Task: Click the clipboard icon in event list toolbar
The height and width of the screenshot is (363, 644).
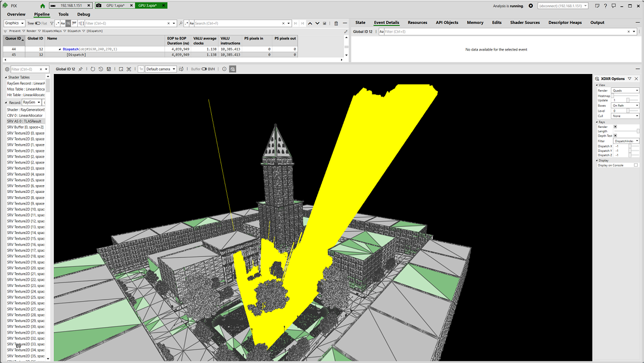Action: click(336, 23)
